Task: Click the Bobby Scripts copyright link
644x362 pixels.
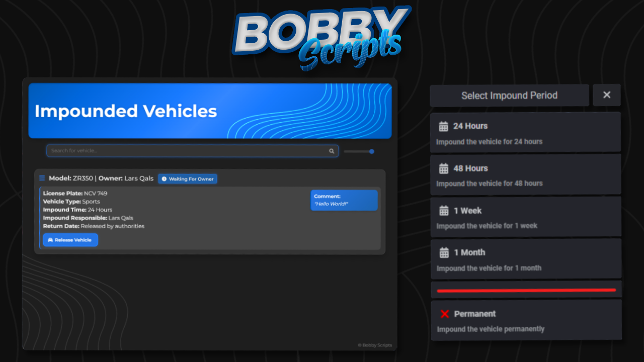Action: 374,345
